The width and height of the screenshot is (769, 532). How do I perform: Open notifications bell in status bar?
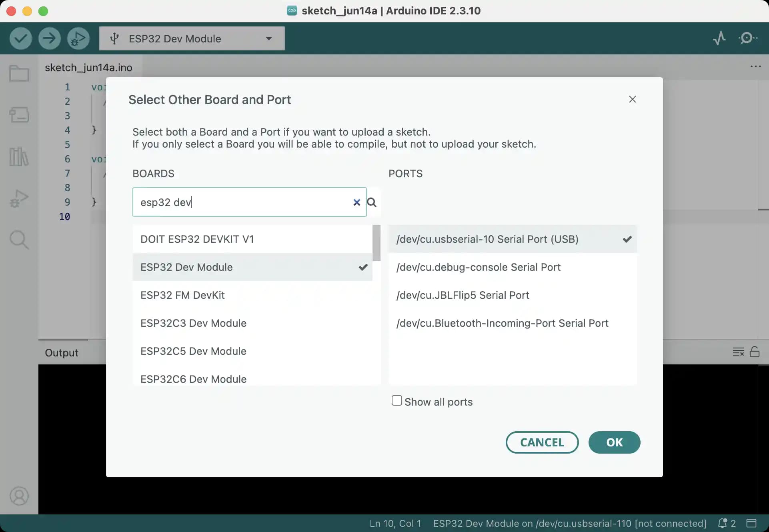(727, 523)
